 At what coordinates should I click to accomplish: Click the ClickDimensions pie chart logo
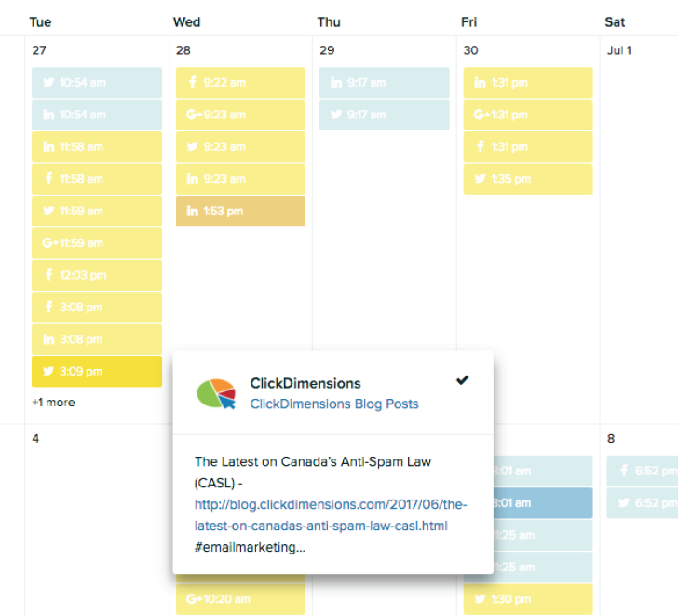point(216,393)
